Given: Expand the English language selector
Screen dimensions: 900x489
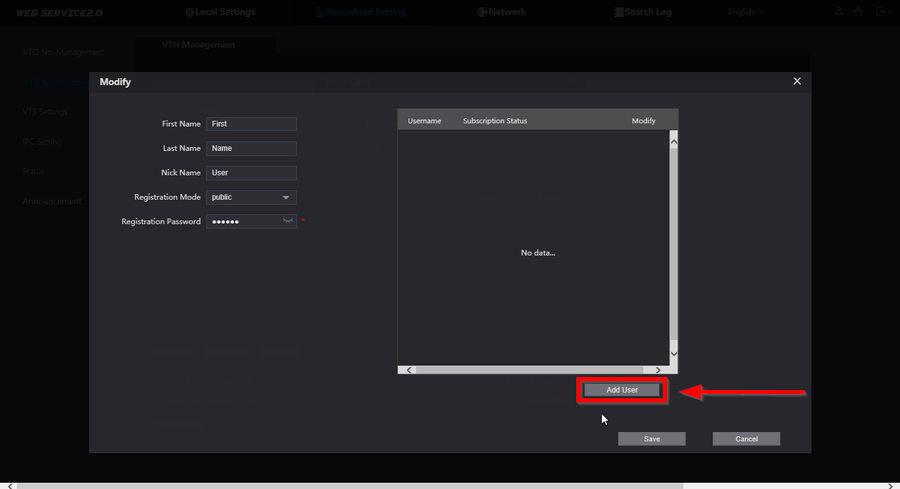Looking at the screenshot, I should pos(744,11).
